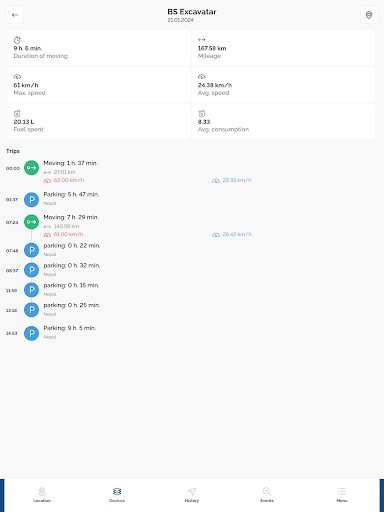Open trip Moving: 1 h. 37 min.
The height and width of the screenshot is (512, 384).
click(71, 163)
